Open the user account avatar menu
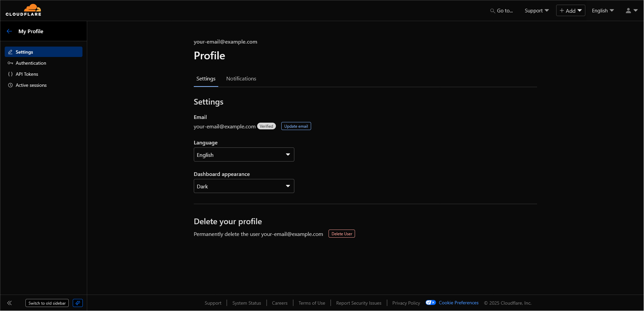 [x=632, y=11]
